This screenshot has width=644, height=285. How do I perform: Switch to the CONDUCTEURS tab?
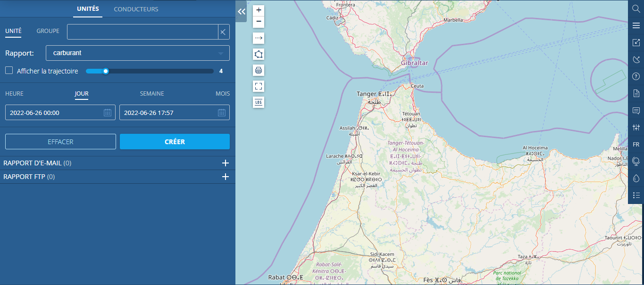click(136, 9)
